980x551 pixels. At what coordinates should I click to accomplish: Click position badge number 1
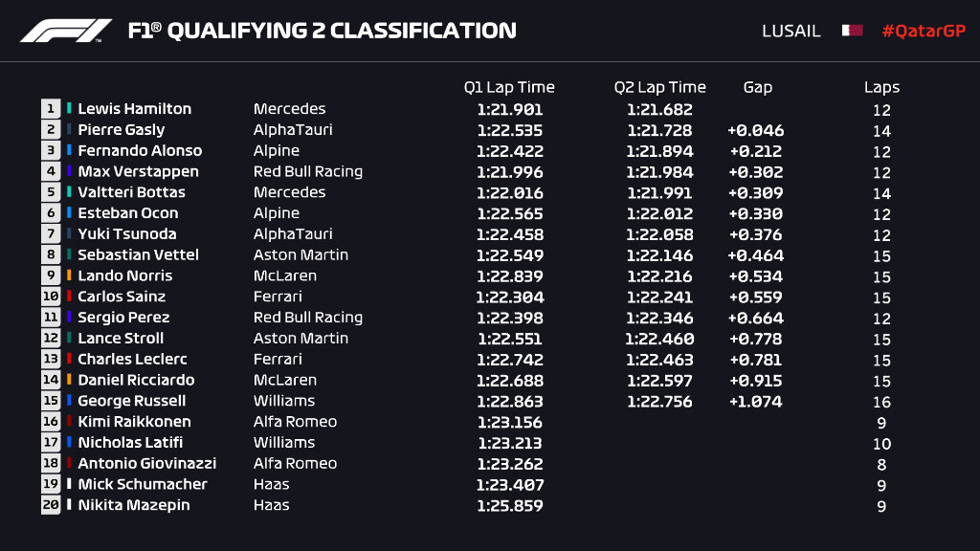[51, 109]
